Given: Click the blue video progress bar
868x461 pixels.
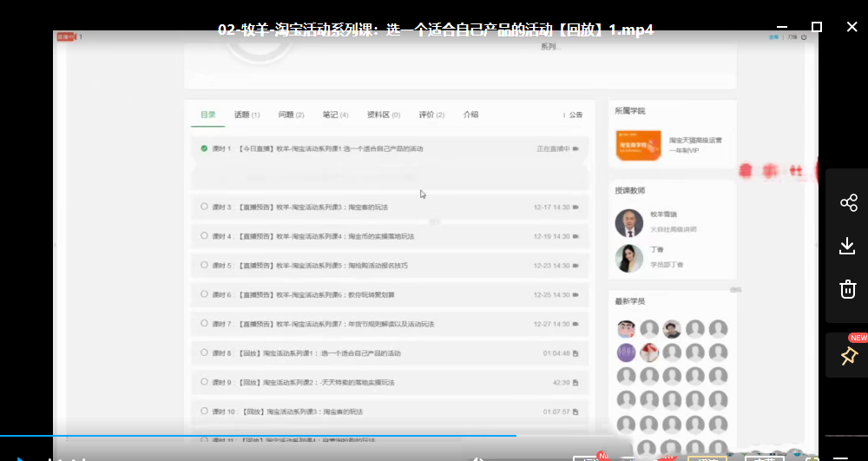Looking at the screenshot, I should [258, 436].
